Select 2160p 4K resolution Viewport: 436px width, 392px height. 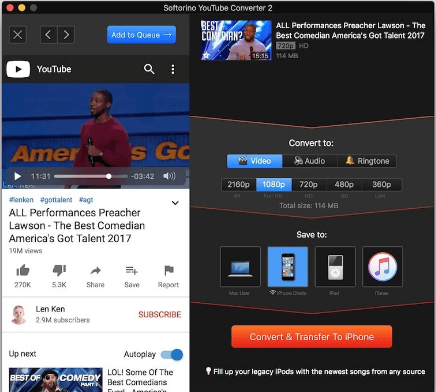[x=238, y=184]
